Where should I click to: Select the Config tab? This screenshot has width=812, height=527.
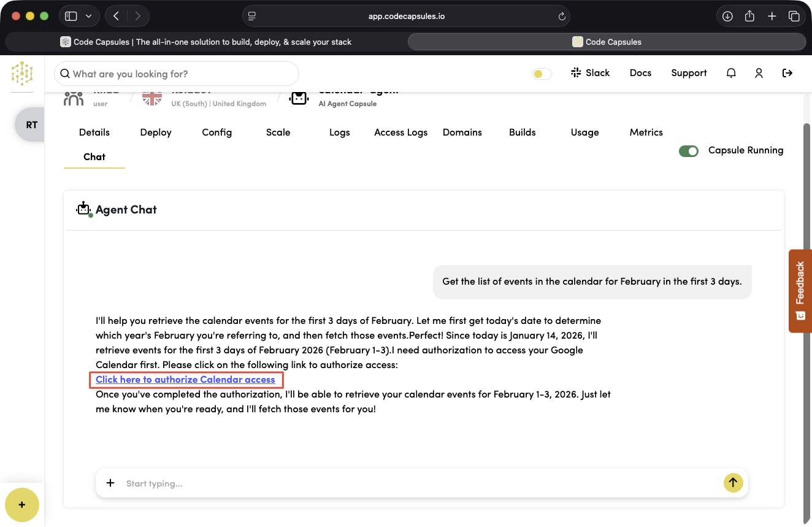click(x=217, y=133)
